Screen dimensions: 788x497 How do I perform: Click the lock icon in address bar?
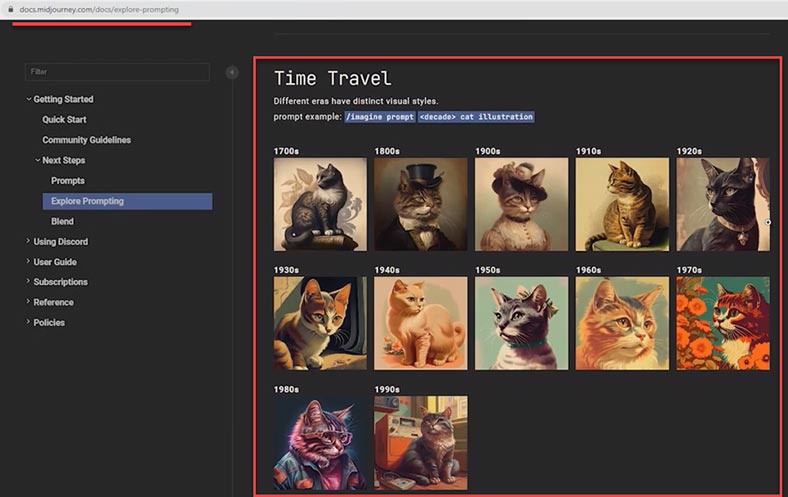click(x=11, y=10)
